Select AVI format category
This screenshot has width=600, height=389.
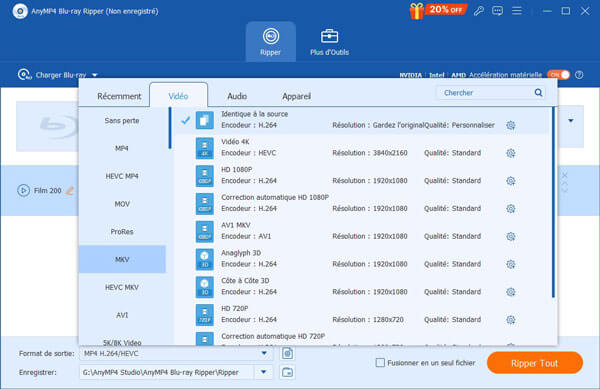pos(122,315)
